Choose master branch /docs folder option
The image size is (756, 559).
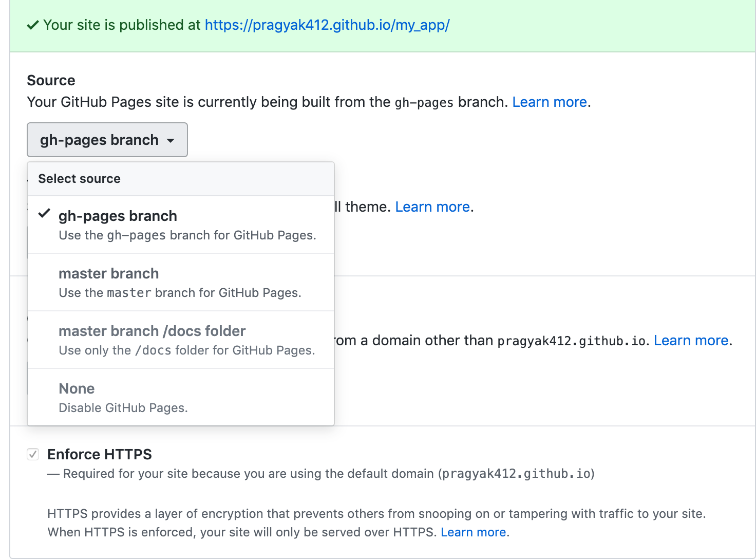(x=152, y=331)
